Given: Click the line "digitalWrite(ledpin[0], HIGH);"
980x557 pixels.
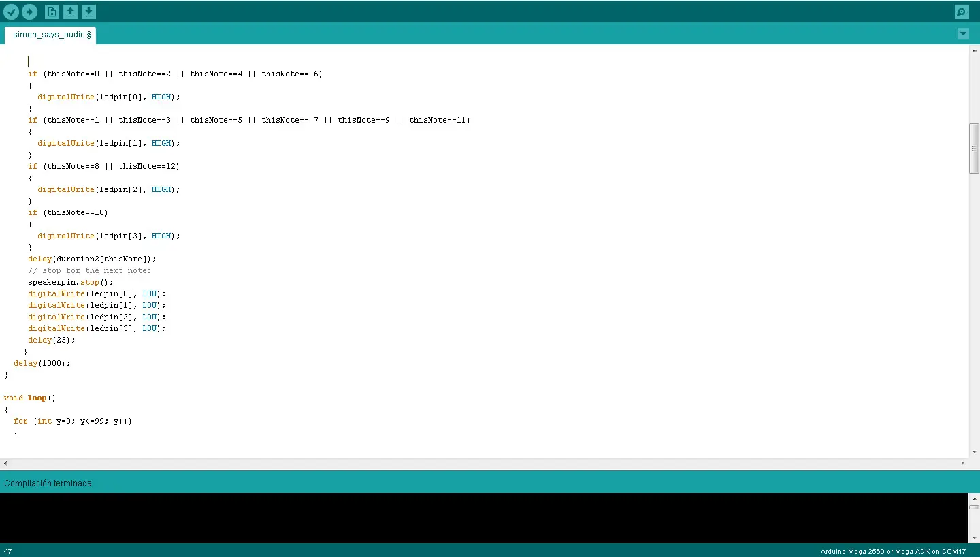Looking at the screenshot, I should pos(109,97).
